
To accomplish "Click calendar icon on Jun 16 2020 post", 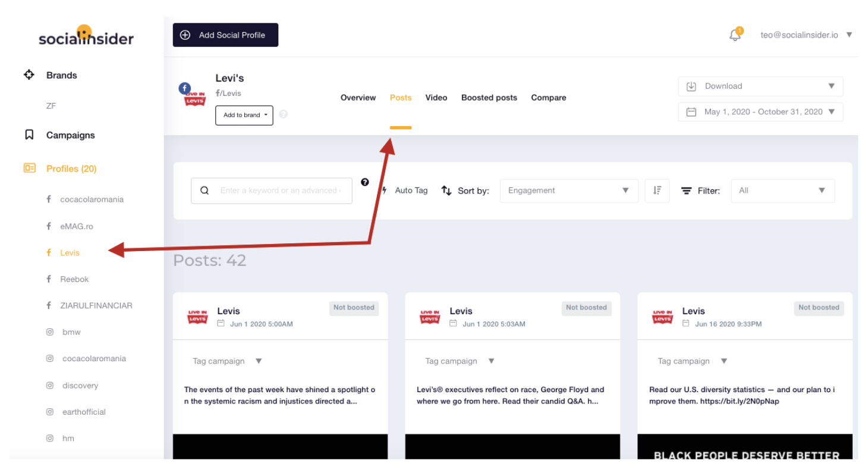I will point(686,324).
